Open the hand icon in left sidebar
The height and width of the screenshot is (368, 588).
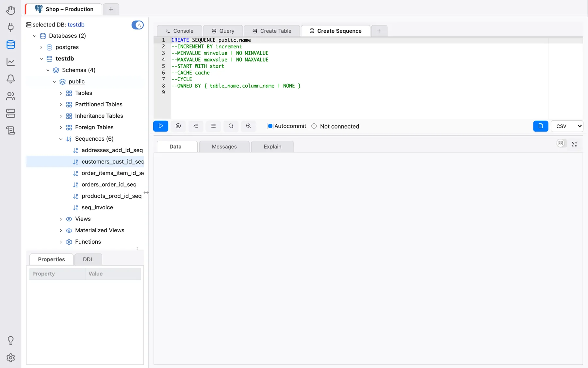coord(11,10)
